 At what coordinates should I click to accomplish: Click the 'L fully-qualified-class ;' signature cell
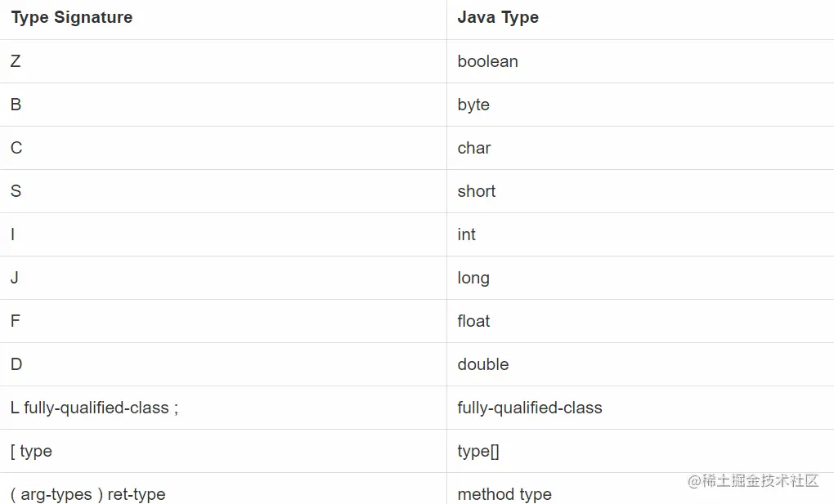tap(95, 408)
